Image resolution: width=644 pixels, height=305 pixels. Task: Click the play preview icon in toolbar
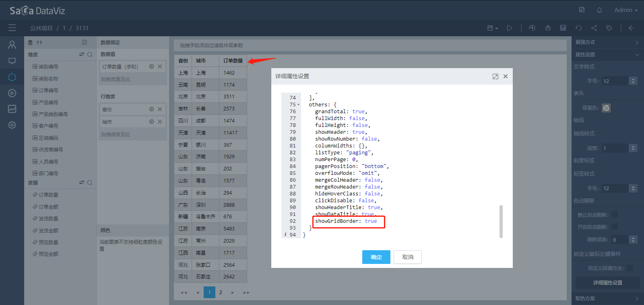(510, 28)
